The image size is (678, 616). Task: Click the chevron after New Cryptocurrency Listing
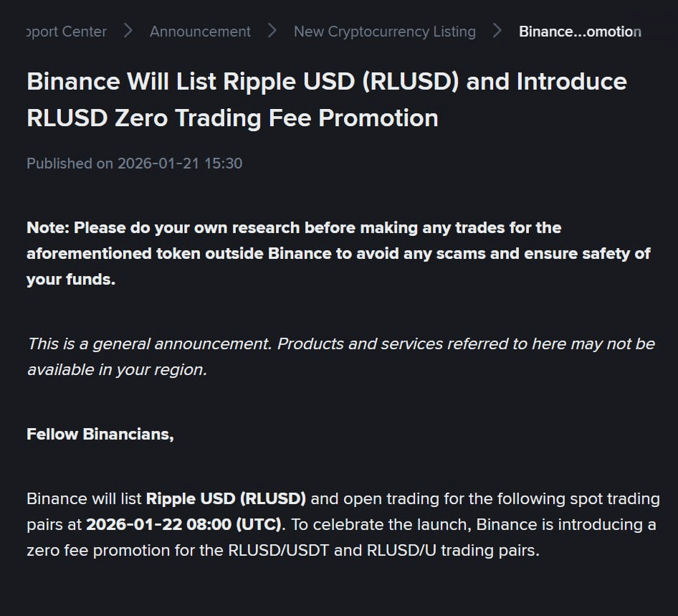pyautogui.click(x=497, y=32)
